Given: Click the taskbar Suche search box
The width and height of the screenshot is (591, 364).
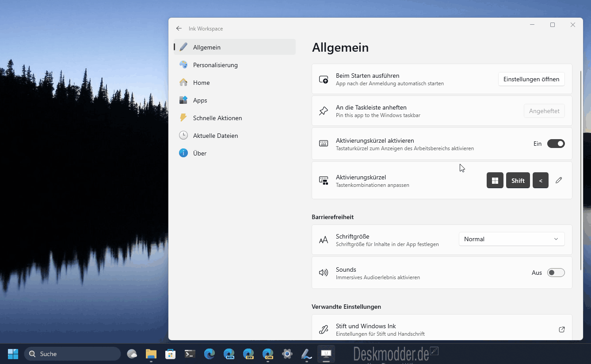Looking at the screenshot, I should pyautogui.click(x=73, y=354).
